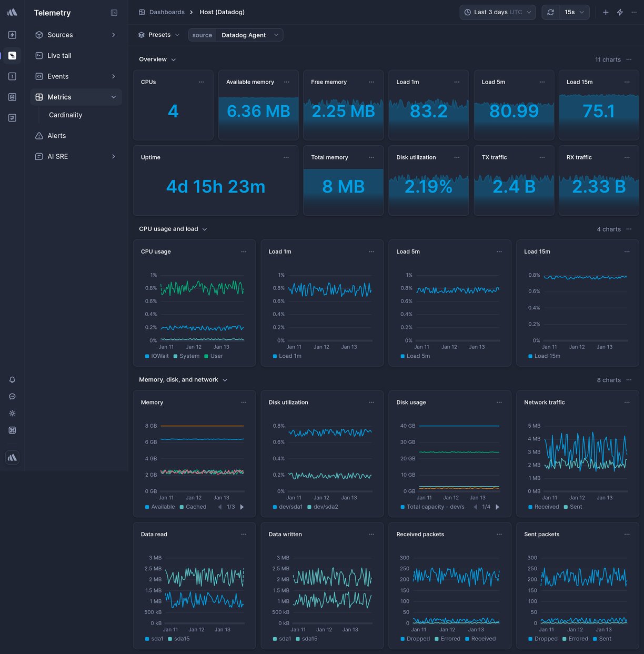
Task: Open the notifications bell icon
Action: pos(12,379)
